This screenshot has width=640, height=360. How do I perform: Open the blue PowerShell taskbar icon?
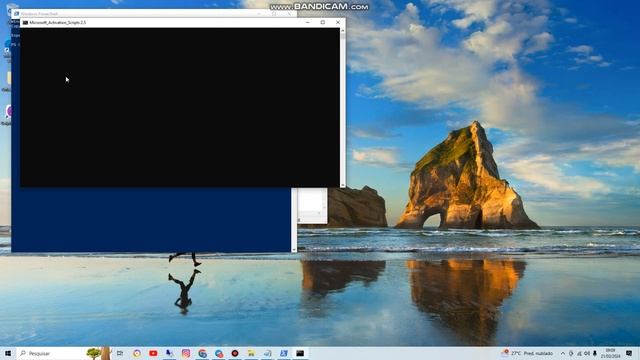coord(284,353)
